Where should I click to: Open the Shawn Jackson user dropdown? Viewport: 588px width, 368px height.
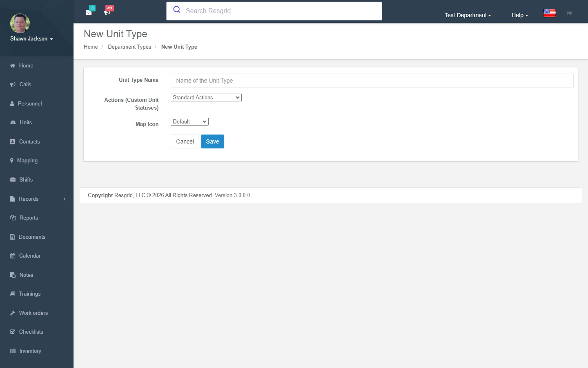(31, 39)
